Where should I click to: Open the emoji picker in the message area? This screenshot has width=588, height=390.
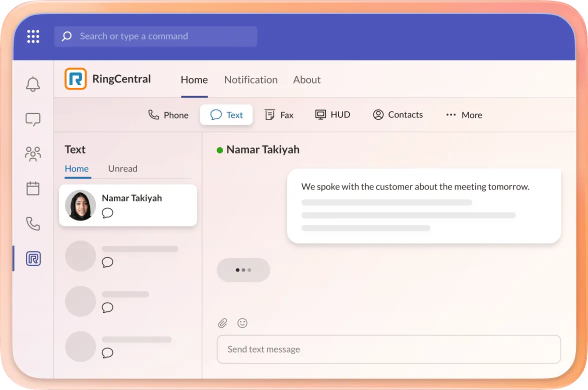pyautogui.click(x=242, y=323)
